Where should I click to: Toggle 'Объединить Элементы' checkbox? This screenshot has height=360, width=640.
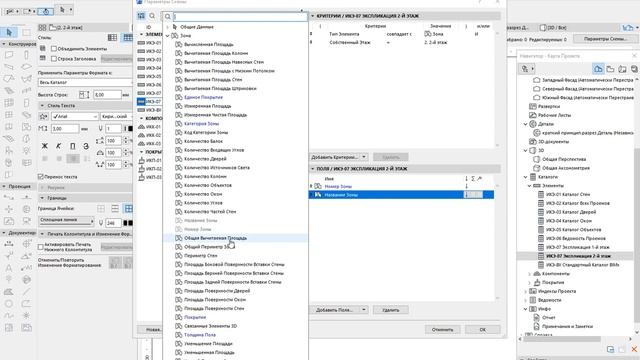click(54, 49)
